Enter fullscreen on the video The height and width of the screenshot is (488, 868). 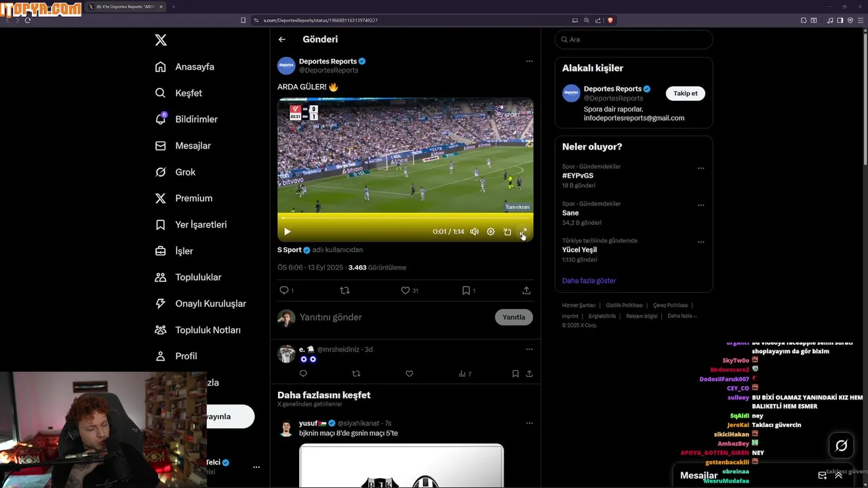[x=524, y=232]
